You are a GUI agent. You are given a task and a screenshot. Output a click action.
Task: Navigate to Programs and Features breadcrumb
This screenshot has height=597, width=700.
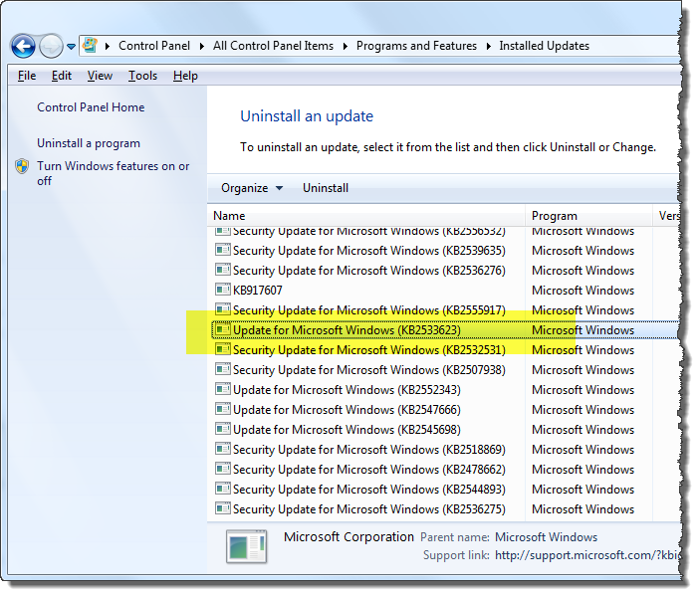(416, 46)
